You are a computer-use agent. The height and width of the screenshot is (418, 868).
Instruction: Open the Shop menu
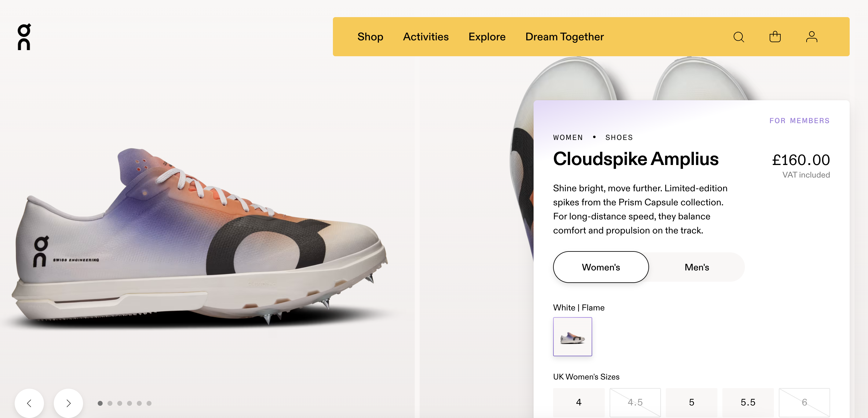pos(370,37)
